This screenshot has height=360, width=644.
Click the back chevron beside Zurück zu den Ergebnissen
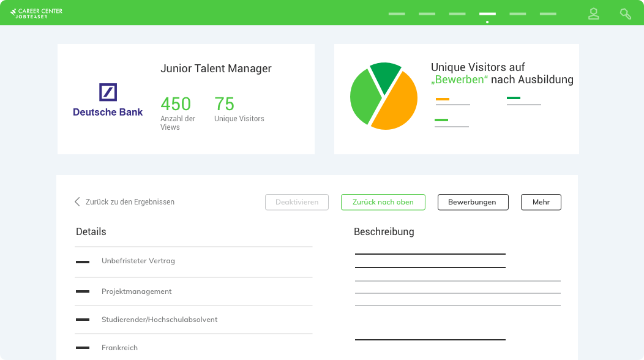[x=77, y=202]
